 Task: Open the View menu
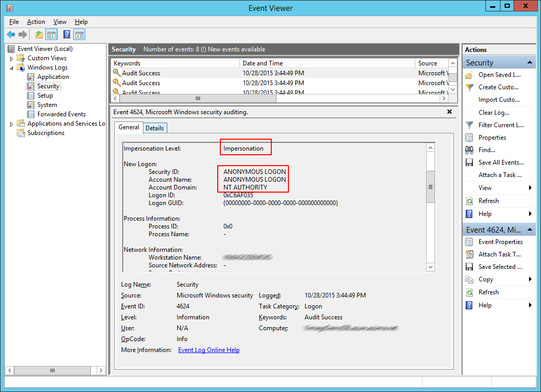[60, 22]
